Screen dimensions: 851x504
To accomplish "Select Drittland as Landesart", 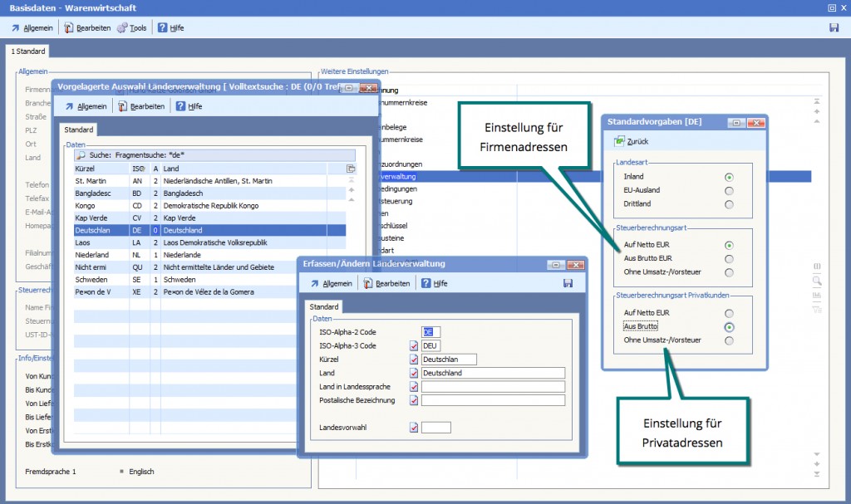I will coord(729,204).
